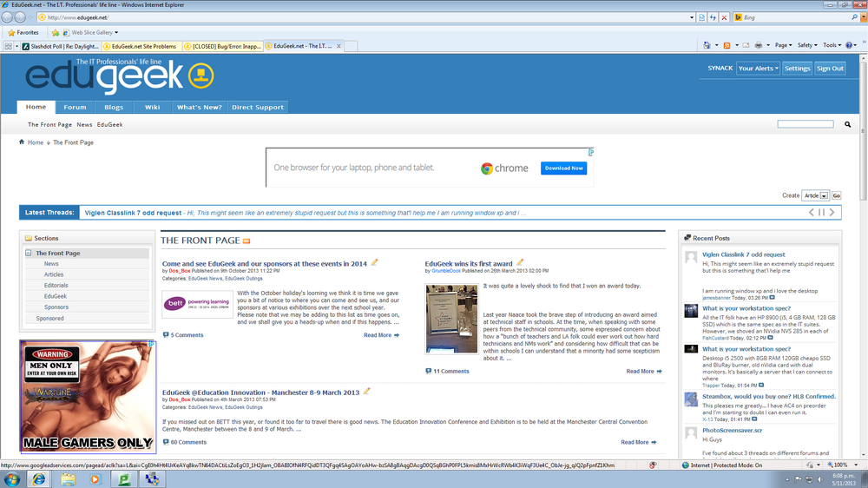The height and width of the screenshot is (488, 868).
Task: Open Windows Media Player from taskbar
Action: 95,479
